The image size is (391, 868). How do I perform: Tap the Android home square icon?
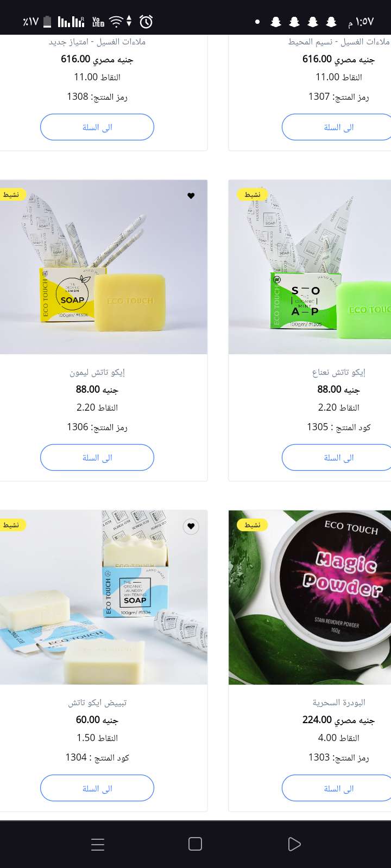tap(195, 844)
